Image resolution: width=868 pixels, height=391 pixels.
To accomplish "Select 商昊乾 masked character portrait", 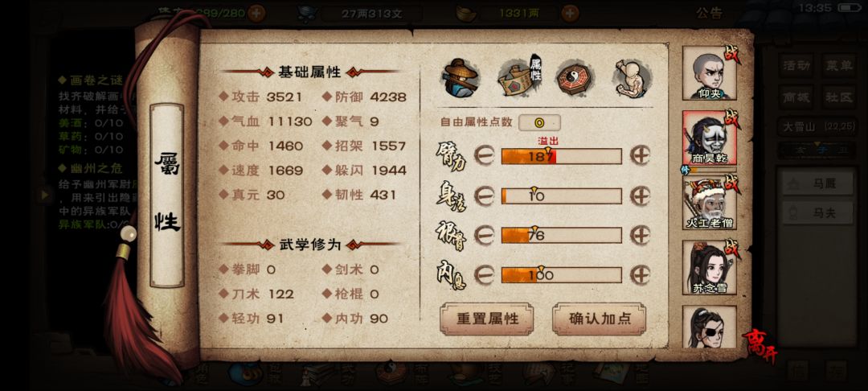I will coord(709,138).
